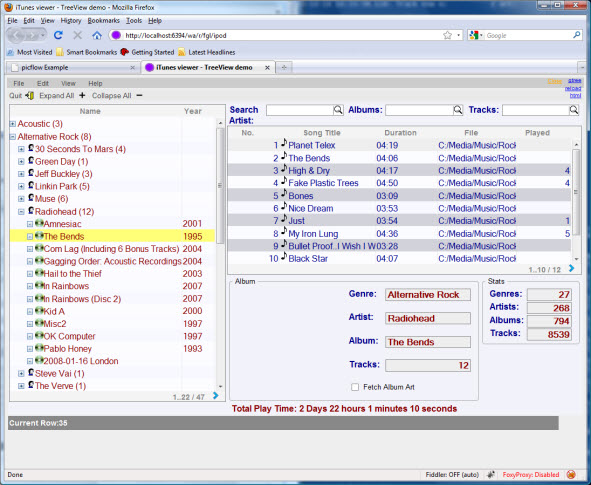Click the reload link at top right
The width and height of the screenshot is (591, 485).
(573, 88)
